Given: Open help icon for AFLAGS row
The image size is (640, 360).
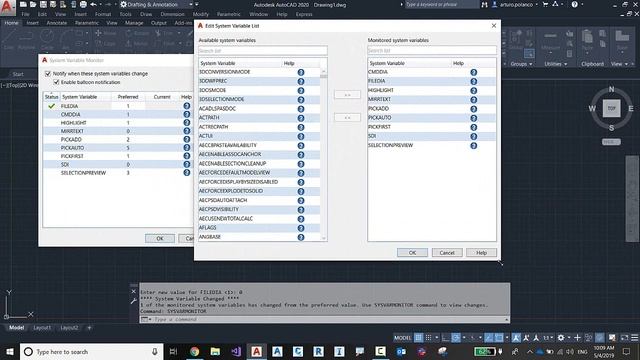Looking at the screenshot, I should tap(301, 228).
